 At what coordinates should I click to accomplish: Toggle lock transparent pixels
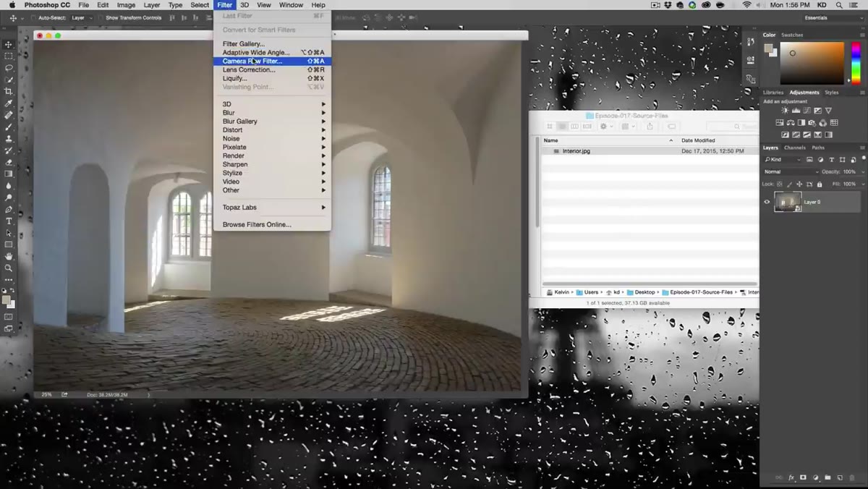click(779, 184)
